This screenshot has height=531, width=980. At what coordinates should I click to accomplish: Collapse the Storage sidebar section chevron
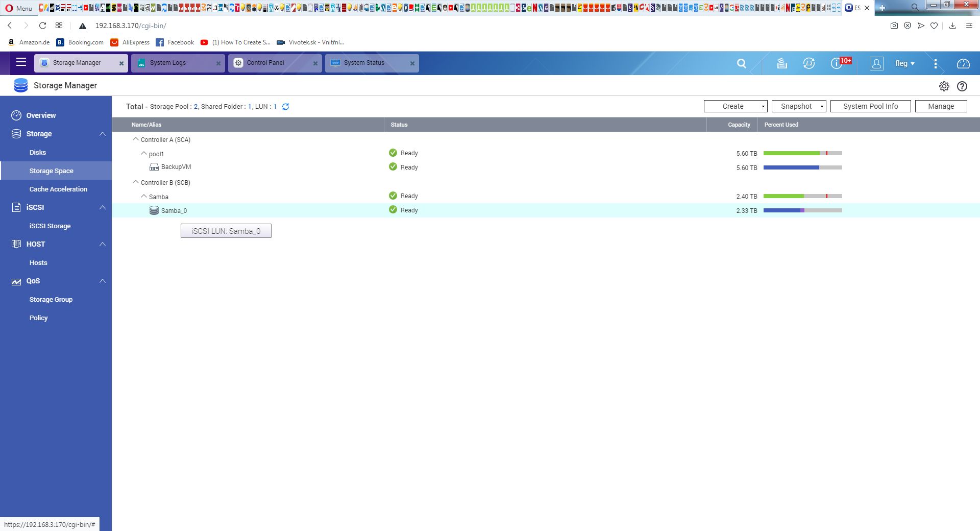click(x=103, y=134)
